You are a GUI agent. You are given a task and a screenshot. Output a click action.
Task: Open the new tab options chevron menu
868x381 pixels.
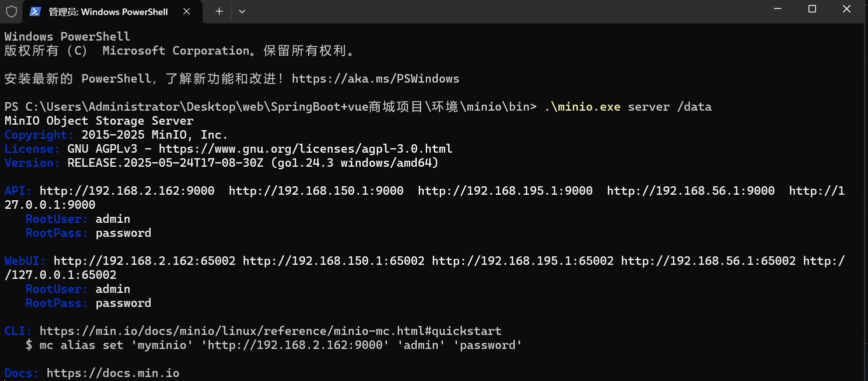point(242,12)
